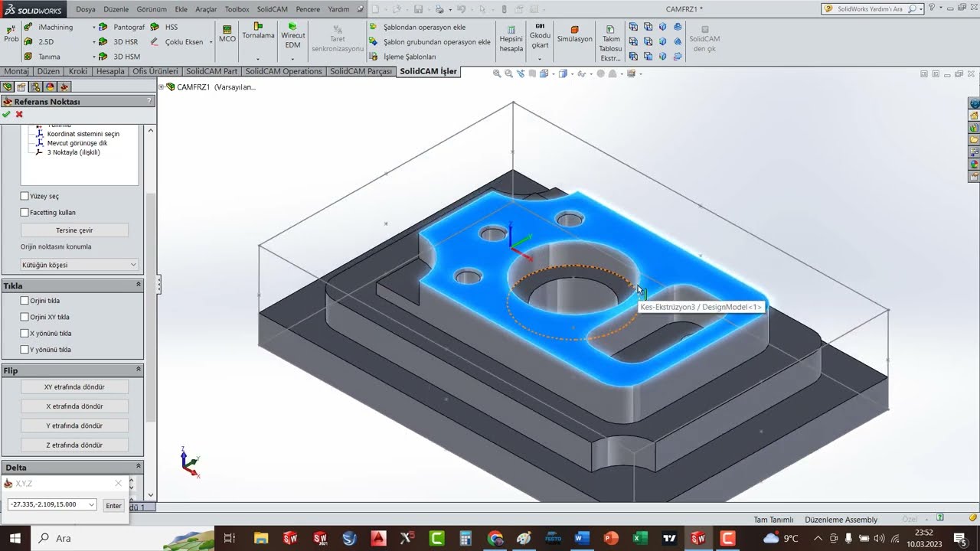Switch to SolidCAM Operations tab
The image size is (980, 551).
[x=283, y=71]
